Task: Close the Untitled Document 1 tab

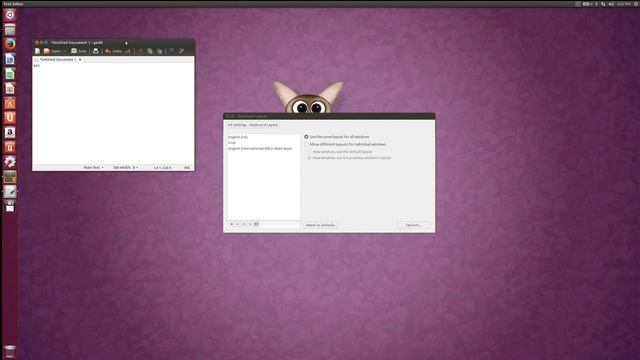Action: pos(80,60)
